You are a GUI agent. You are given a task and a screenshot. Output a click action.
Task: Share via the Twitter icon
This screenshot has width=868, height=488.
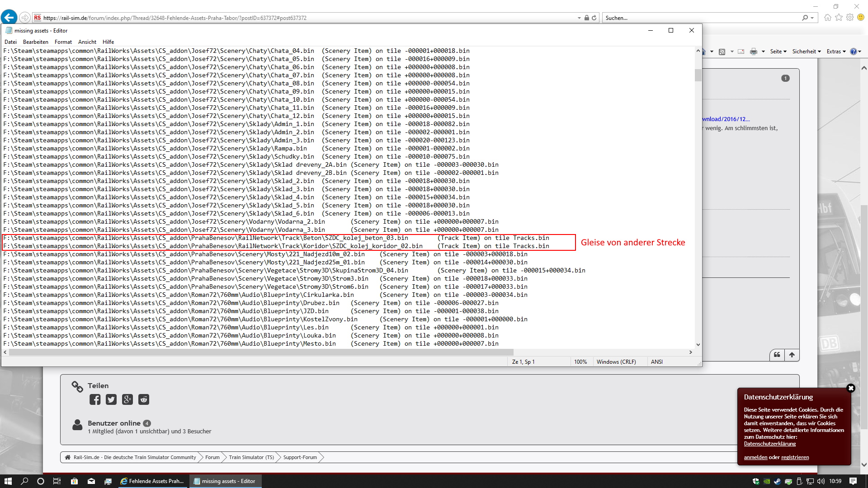click(x=111, y=399)
